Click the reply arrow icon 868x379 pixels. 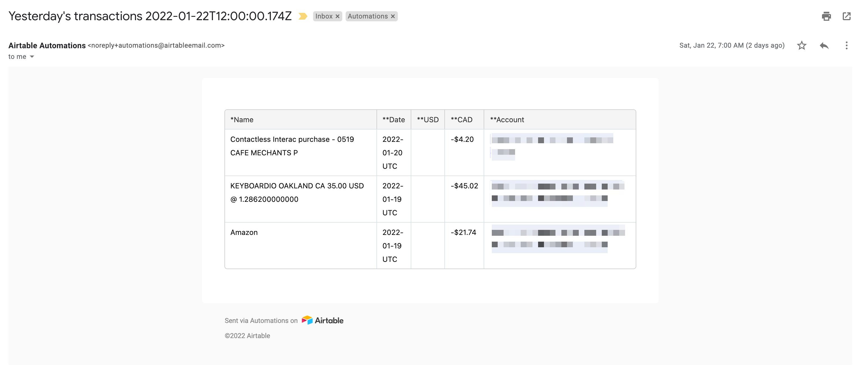click(x=824, y=45)
